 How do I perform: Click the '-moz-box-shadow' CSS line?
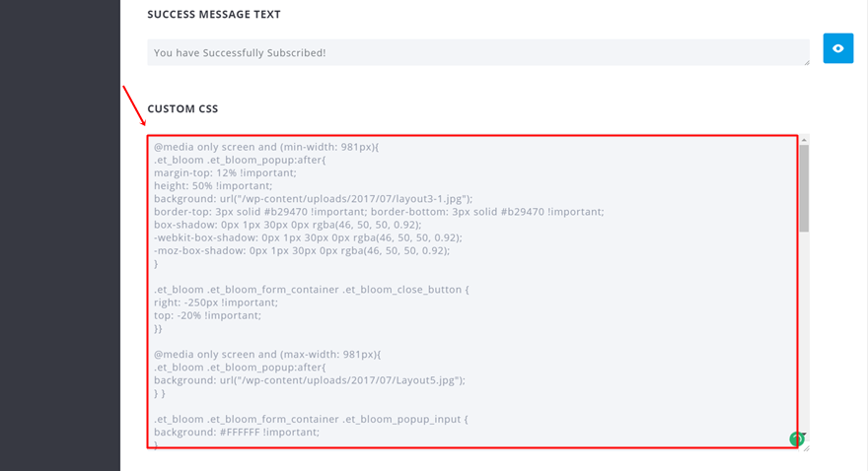click(301, 250)
